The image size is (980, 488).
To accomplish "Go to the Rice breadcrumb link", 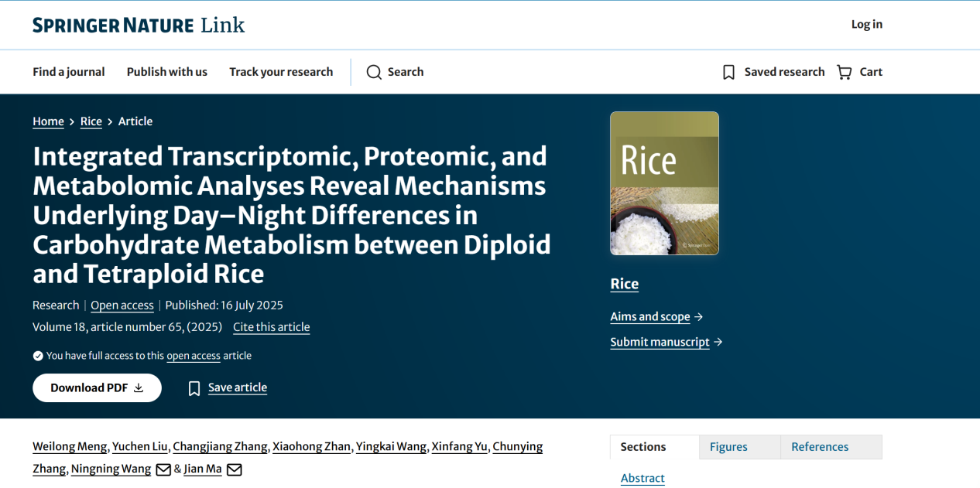I will pyautogui.click(x=91, y=121).
